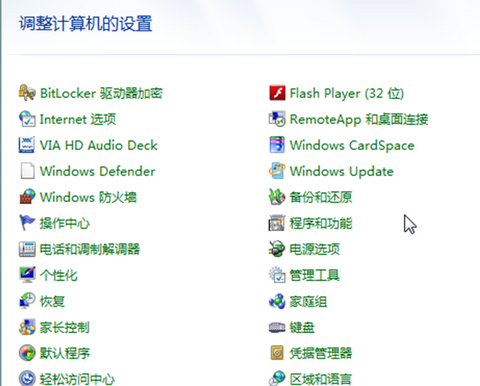Open the 键盘 link
Screen dimensions: 480x386
(x=302, y=327)
